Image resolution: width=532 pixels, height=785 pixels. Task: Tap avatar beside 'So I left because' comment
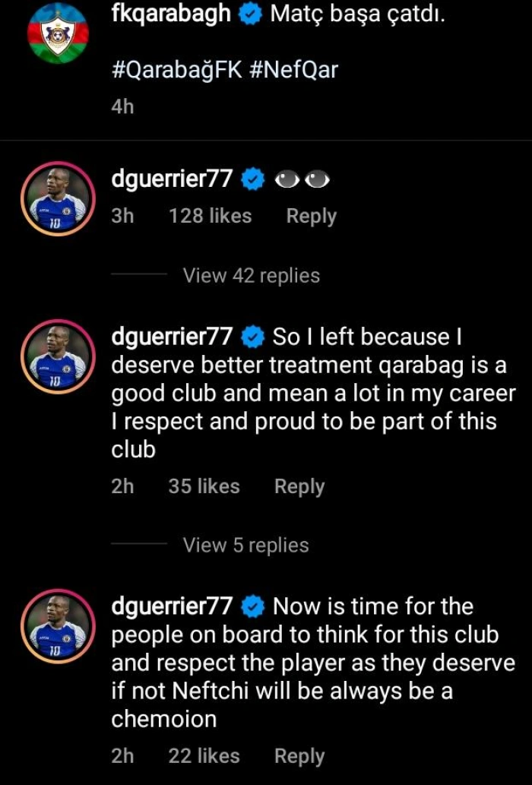[x=59, y=356]
